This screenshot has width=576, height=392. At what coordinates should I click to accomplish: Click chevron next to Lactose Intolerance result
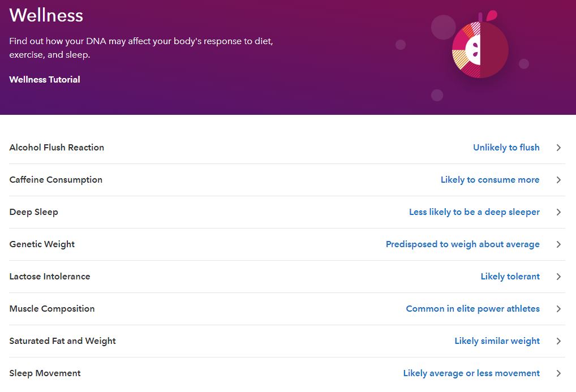[x=558, y=277]
